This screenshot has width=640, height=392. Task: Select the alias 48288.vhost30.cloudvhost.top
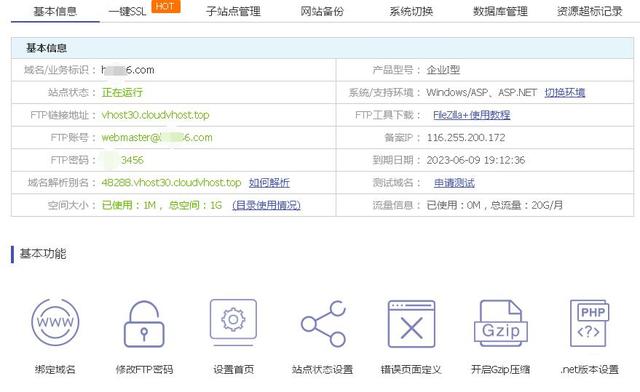point(171,183)
